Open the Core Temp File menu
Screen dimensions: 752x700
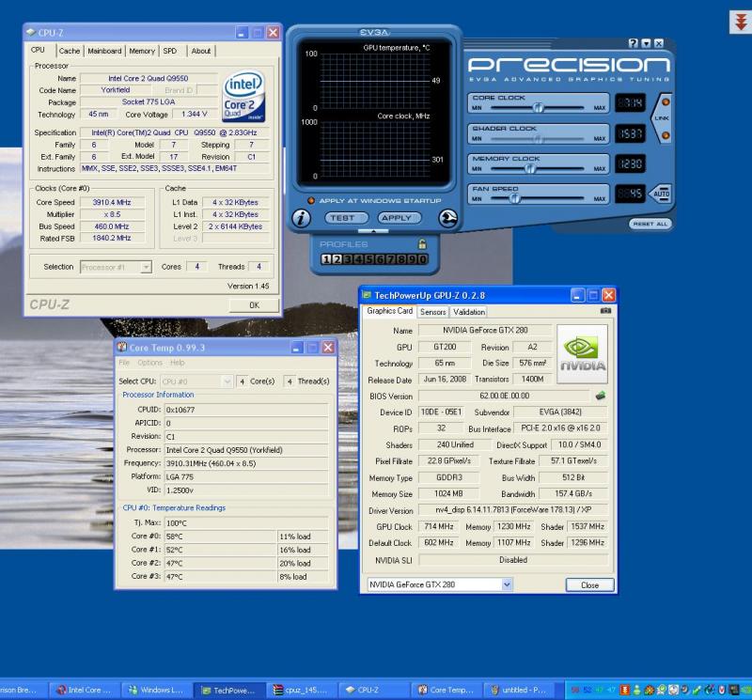pyautogui.click(x=124, y=363)
